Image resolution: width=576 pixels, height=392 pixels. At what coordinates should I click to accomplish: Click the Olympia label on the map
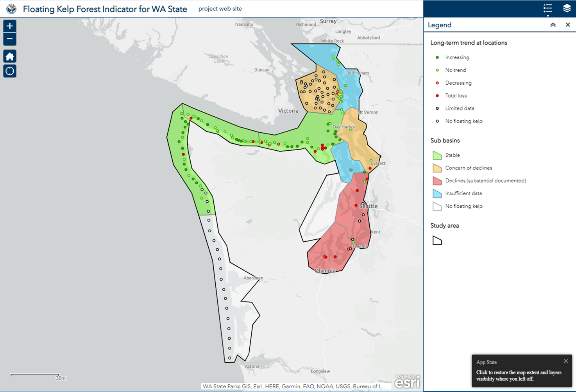coord(325,271)
